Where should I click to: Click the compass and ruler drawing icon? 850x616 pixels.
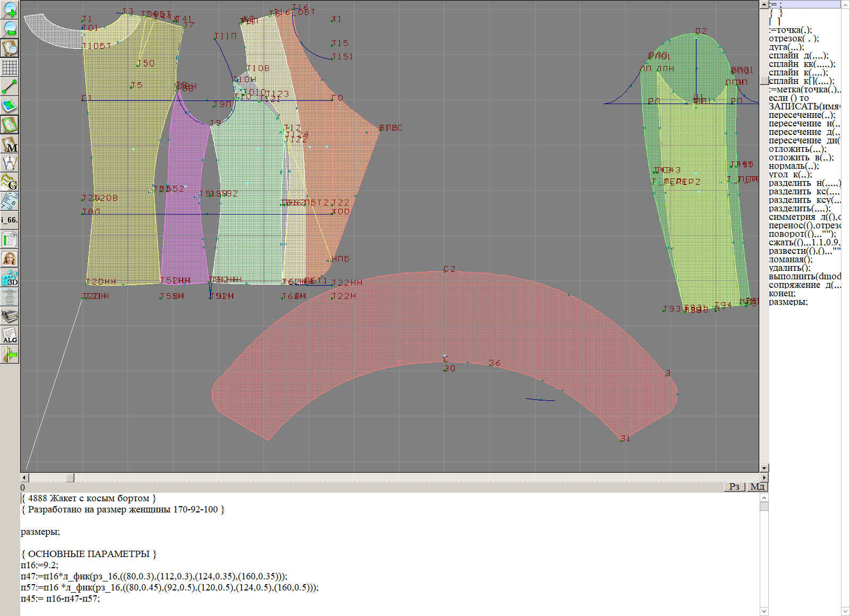(x=10, y=163)
